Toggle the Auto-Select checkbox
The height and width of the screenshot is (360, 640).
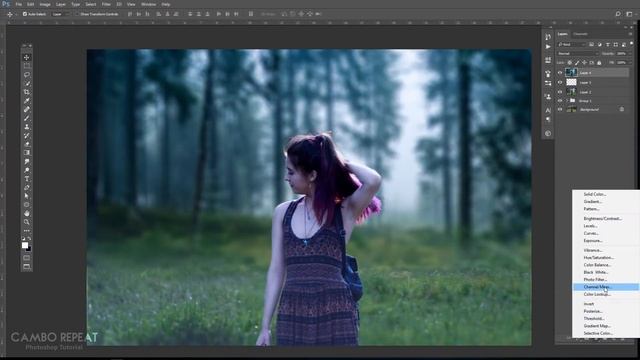(25, 14)
